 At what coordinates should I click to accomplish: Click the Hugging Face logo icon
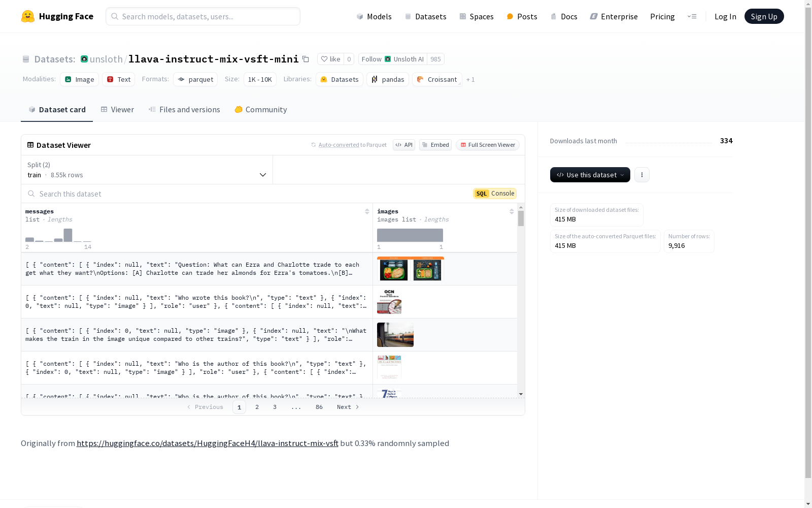point(28,16)
